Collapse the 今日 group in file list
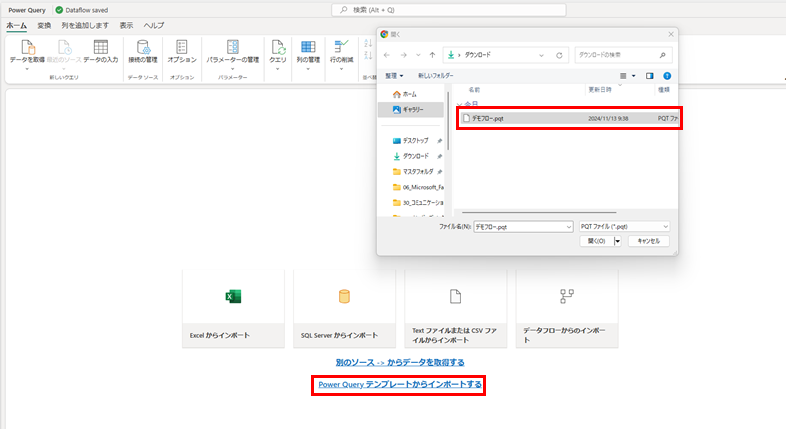This screenshot has width=786, height=429. pyautogui.click(x=459, y=104)
